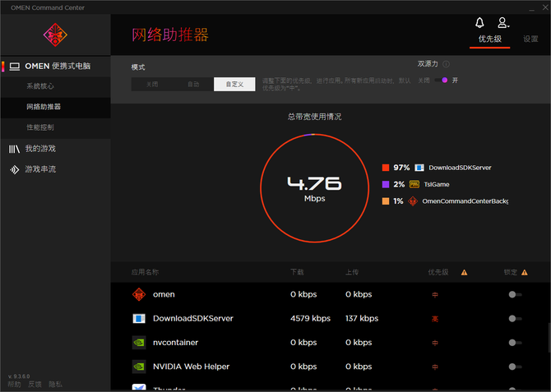Click the DownloadSDKServer icon in the app list
This screenshot has width=551, height=392.
[139, 319]
